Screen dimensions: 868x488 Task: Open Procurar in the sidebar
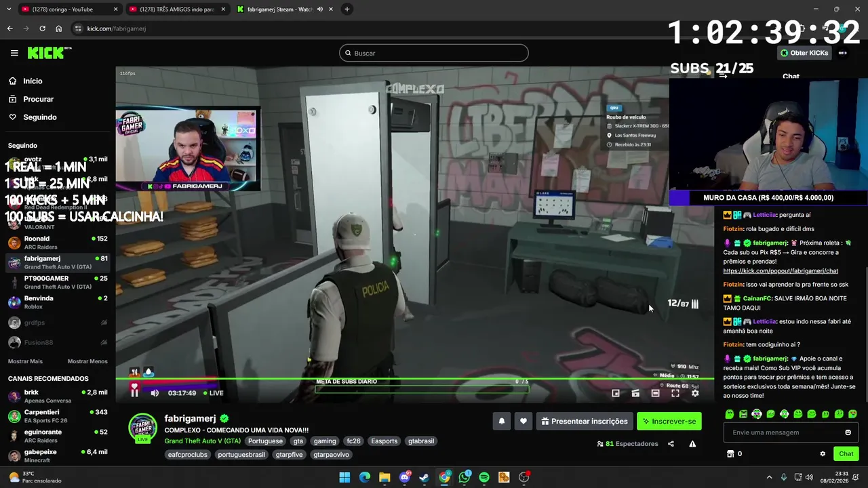pos(38,99)
